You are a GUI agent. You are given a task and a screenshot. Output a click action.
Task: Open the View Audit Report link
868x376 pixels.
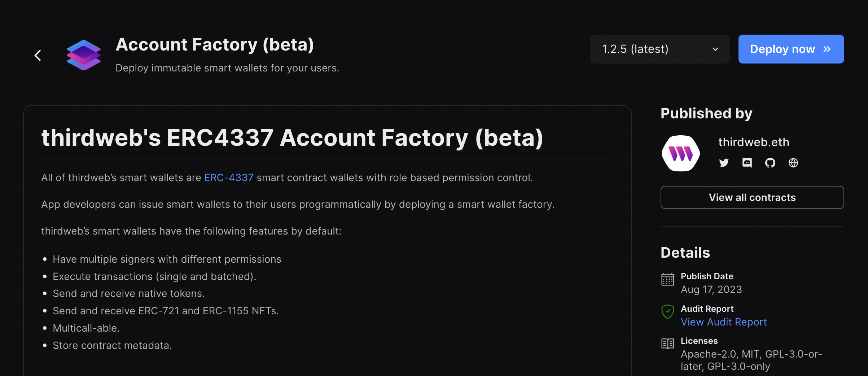click(x=723, y=322)
